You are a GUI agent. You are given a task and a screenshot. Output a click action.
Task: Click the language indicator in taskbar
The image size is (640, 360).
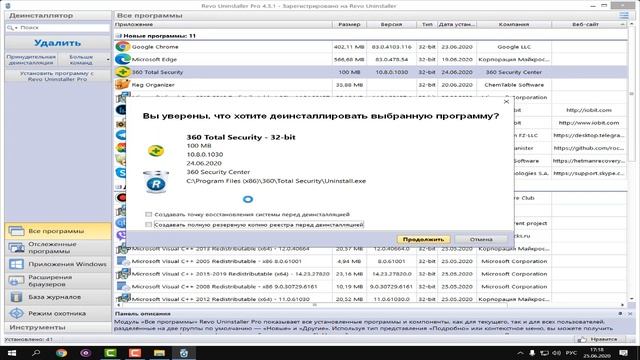pos(571,353)
